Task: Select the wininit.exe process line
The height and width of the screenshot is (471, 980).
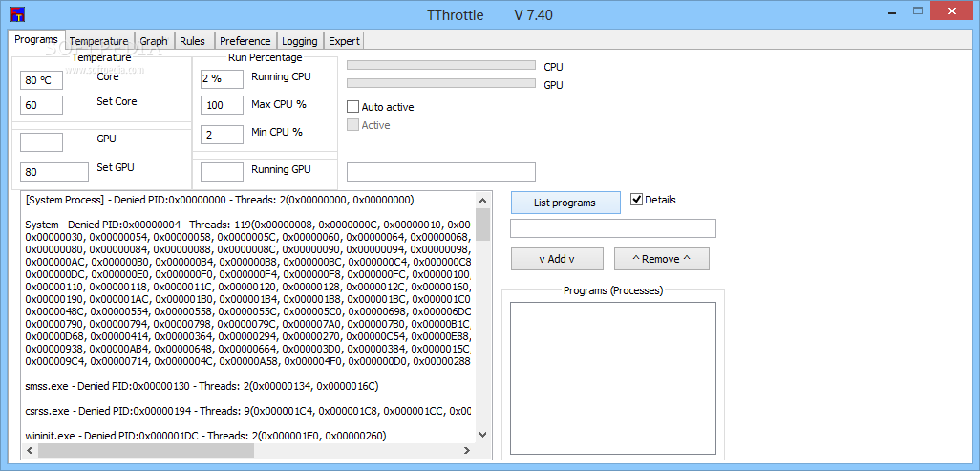Action: coord(205,435)
